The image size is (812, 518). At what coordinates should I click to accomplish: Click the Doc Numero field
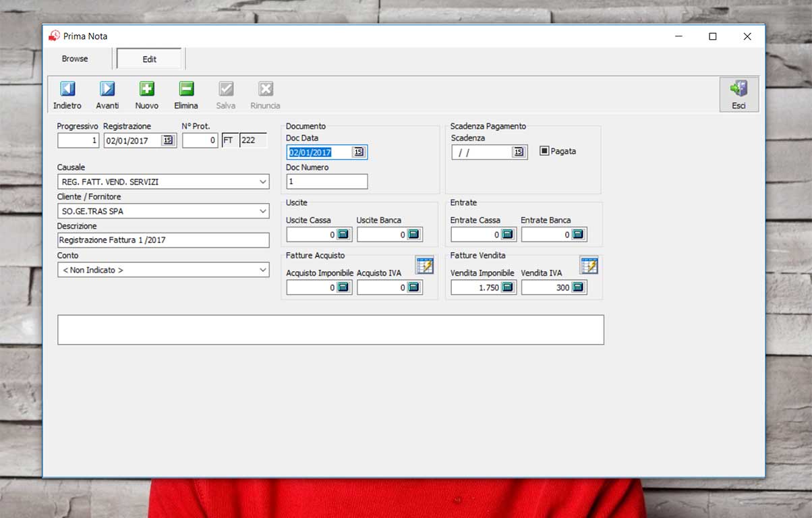tap(327, 181)
